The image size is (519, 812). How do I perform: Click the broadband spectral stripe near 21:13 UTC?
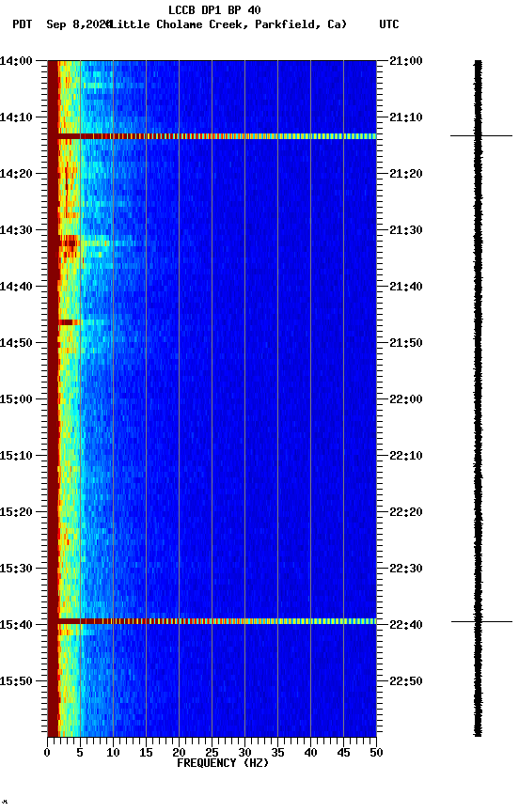216,136
